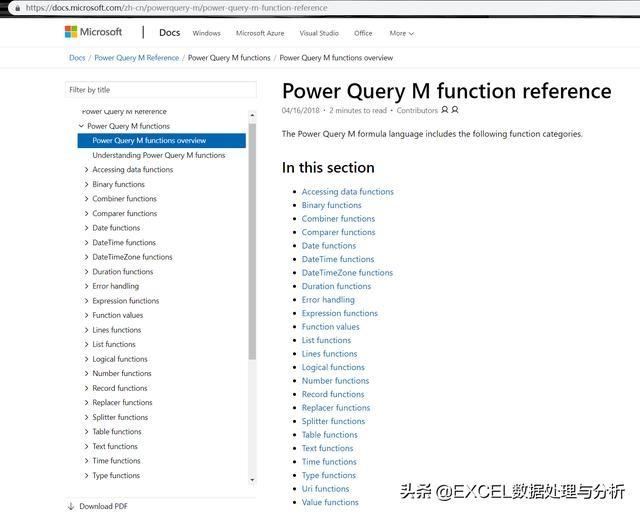Image resolution: width=640 pixels, height=514 pixels.
Task: Collapse the Power Query M functions node
Action: 81,126
